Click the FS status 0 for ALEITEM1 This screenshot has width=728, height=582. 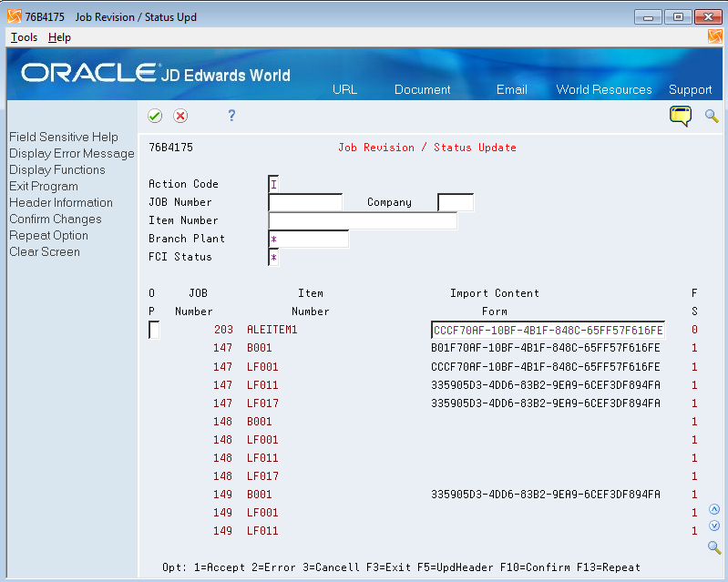[x=694, y=330]
